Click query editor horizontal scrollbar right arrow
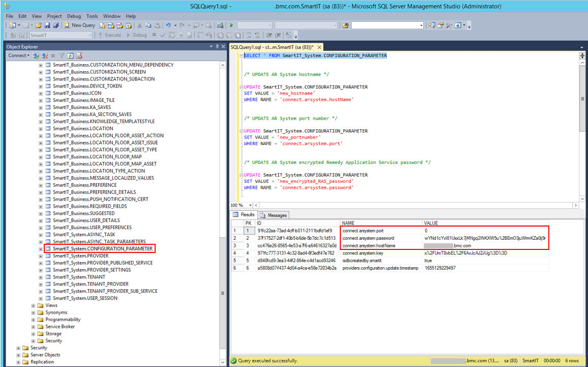Screen dimensions: 588x367 point(575,205)
